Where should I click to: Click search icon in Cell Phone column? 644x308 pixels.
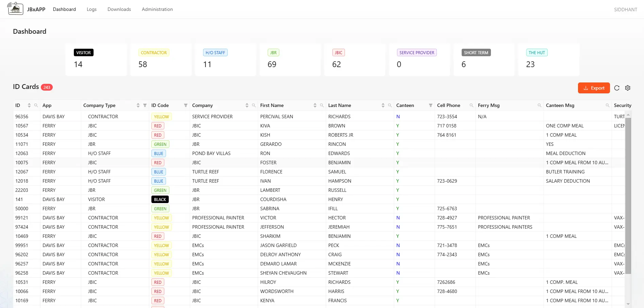[x=472, y=105]
